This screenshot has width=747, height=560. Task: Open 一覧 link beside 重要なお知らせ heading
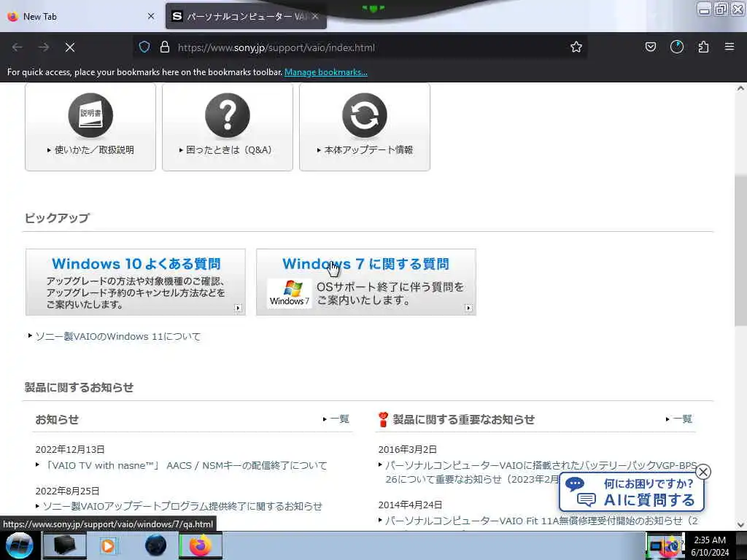click(x=682, y=419)
